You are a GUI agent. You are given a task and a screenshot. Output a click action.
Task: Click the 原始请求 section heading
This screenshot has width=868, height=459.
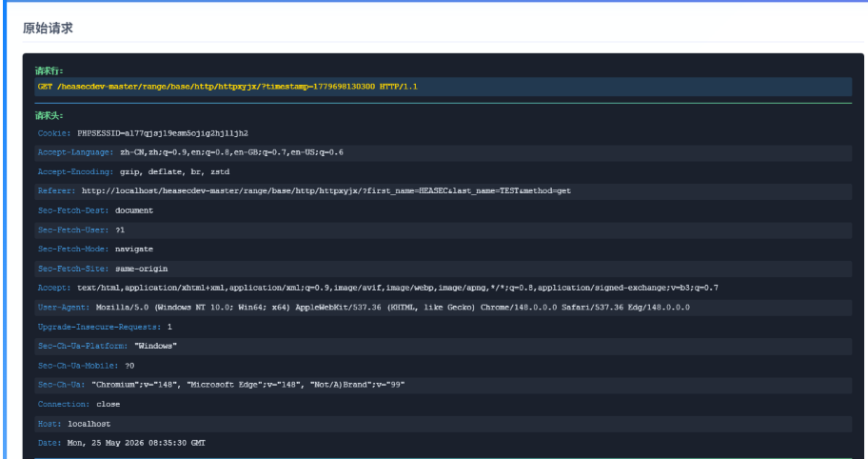(48, 29)
